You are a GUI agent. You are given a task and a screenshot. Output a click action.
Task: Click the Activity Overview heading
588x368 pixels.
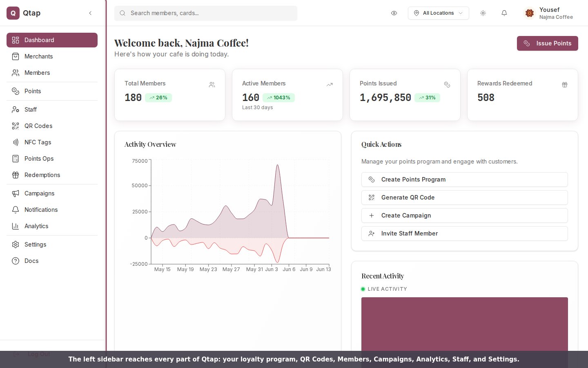(x=150, y=144)
